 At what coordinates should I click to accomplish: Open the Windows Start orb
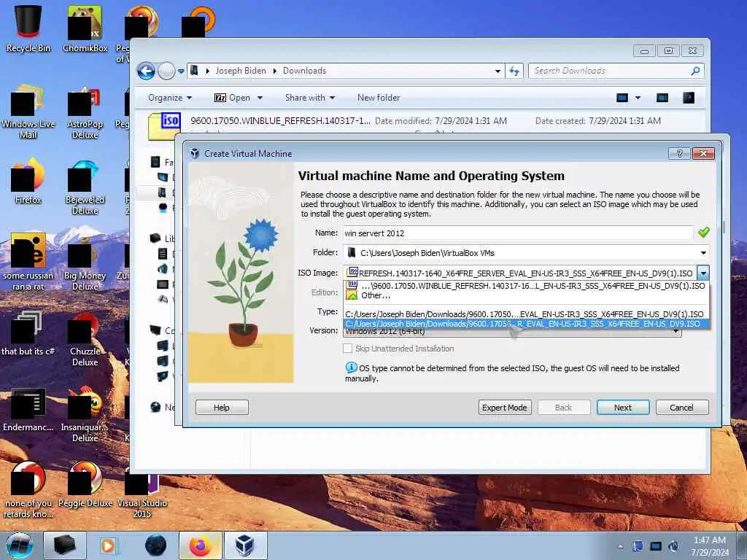[20, 545]
